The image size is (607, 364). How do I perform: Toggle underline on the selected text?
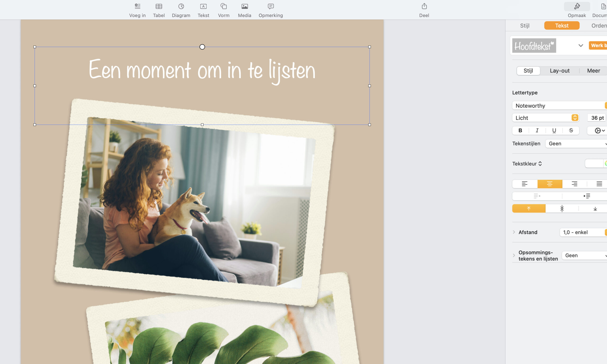point(554,130)
